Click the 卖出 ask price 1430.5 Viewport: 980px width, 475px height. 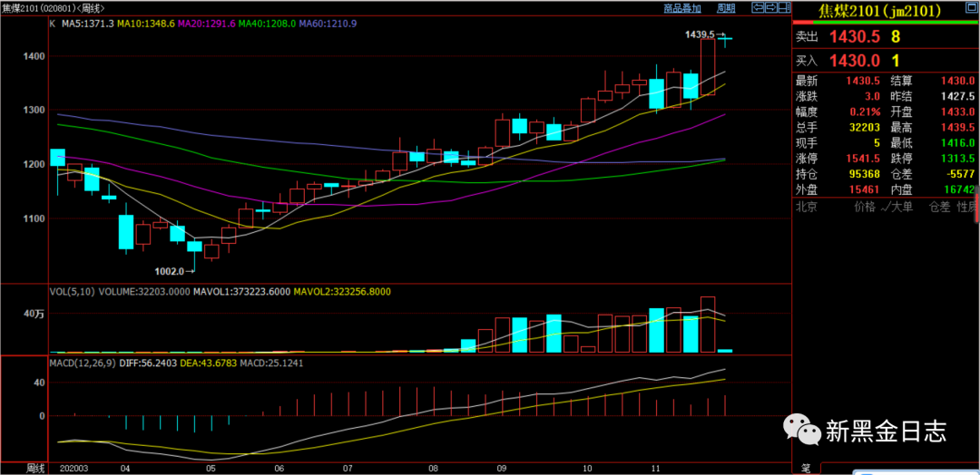pyautogui.click(x=855, y=37)
